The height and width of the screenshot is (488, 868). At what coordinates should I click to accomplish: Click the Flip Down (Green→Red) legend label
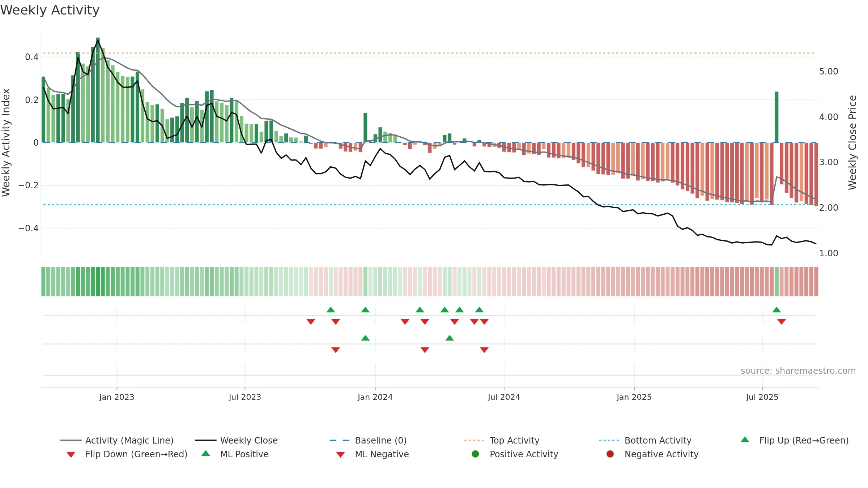[x=136, y=454]
